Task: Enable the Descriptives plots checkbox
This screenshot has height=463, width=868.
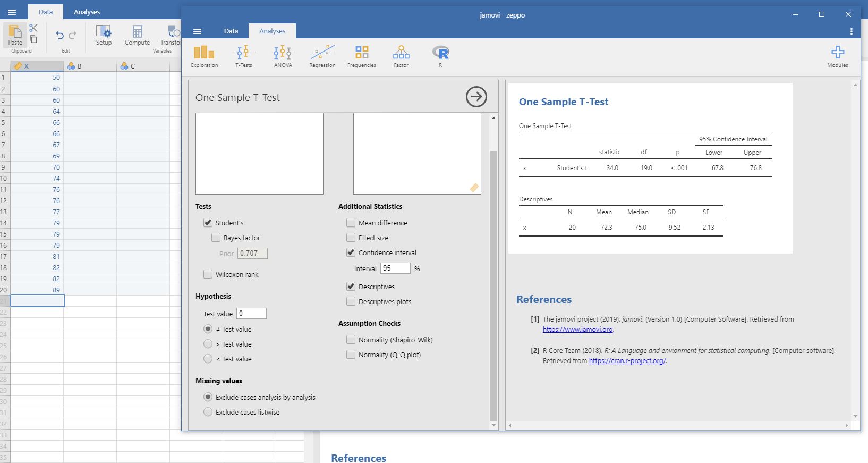Action: (351, 301)
